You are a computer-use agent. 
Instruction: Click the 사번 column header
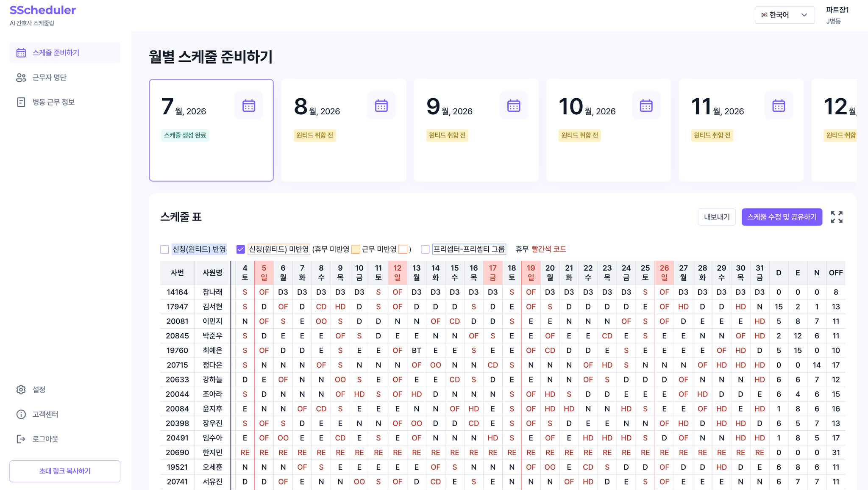tap(177, 273)
